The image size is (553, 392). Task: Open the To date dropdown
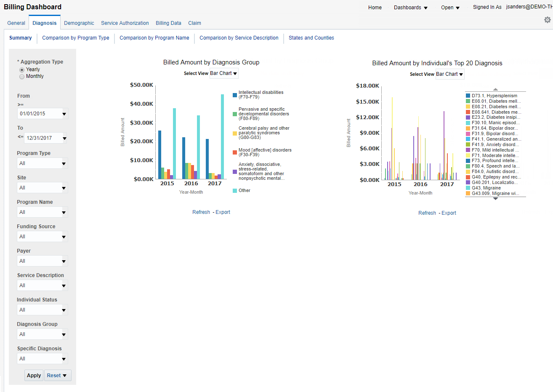[x=64, y=138]
